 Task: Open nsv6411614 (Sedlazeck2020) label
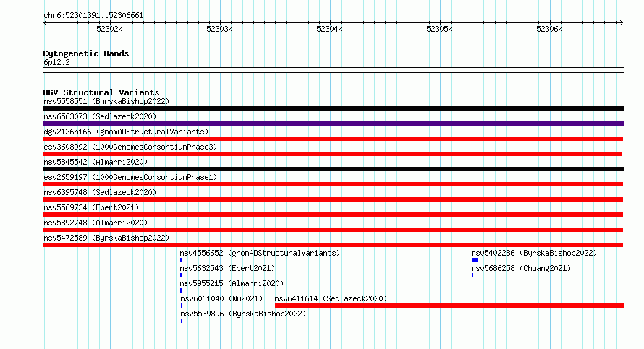tap(331, 298)
